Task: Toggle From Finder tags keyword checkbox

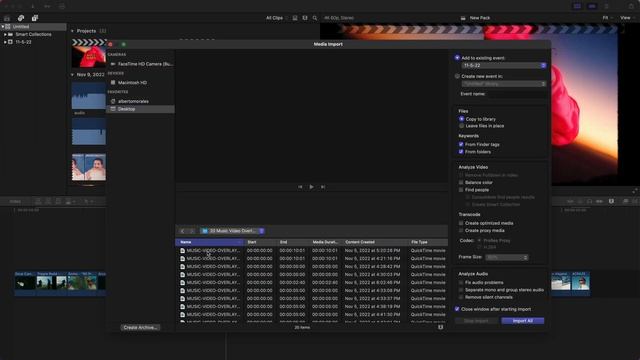Action: 461,144
